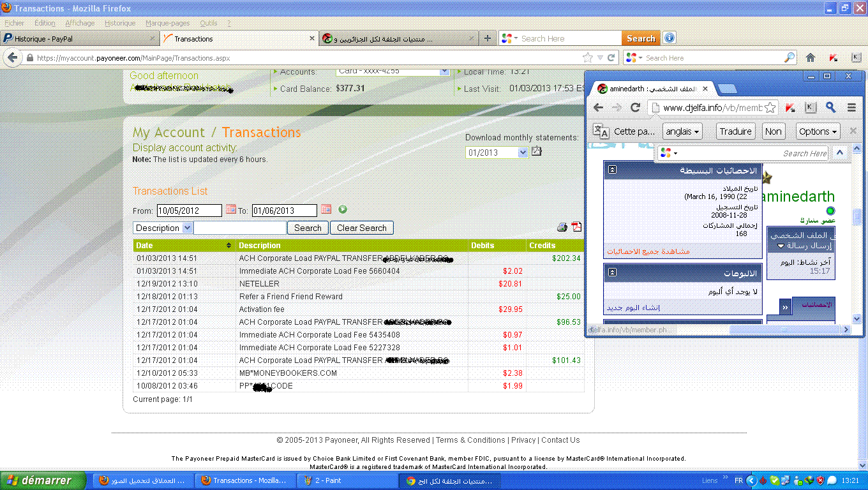Click the FR language indicator in the tray
This screenshot has height=490, width=868.
pos(738,480)
